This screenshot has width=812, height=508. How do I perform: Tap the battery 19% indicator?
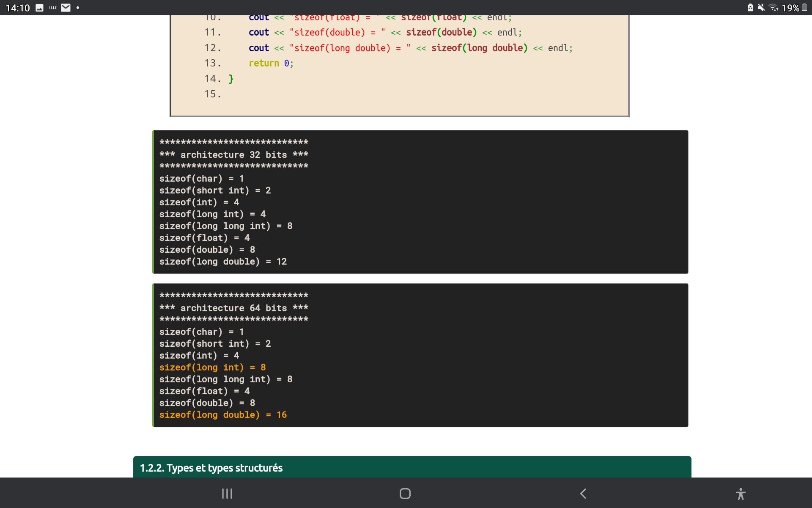click(x=794, y=8)
